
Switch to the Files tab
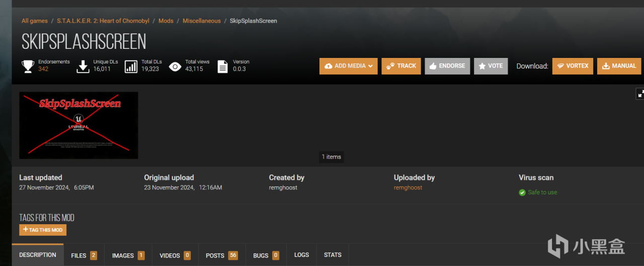(84, 255)
